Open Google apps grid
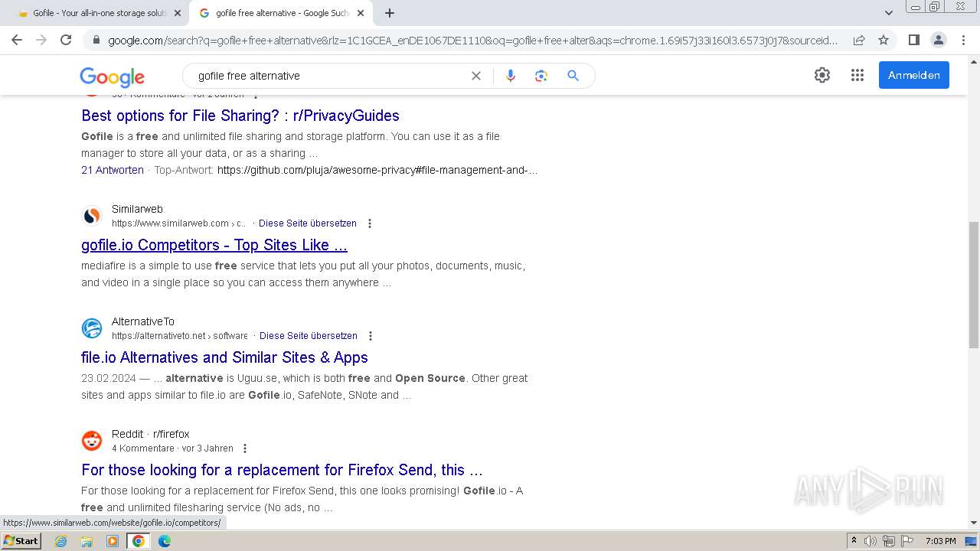 [857, 75]
